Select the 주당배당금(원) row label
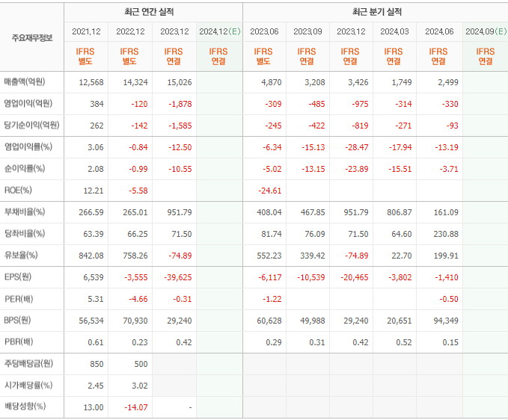This screenshot has width=508, height=420. [28, 364]
